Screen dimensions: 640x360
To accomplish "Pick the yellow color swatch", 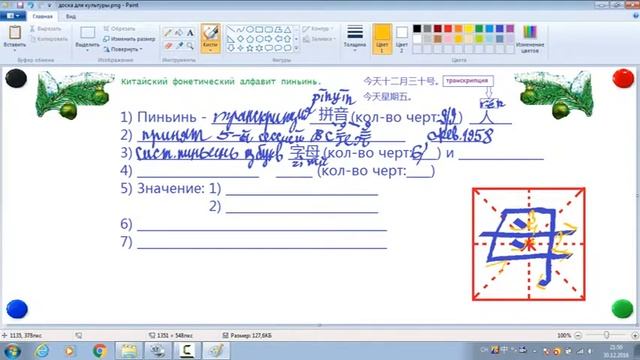I will (469, 29).
